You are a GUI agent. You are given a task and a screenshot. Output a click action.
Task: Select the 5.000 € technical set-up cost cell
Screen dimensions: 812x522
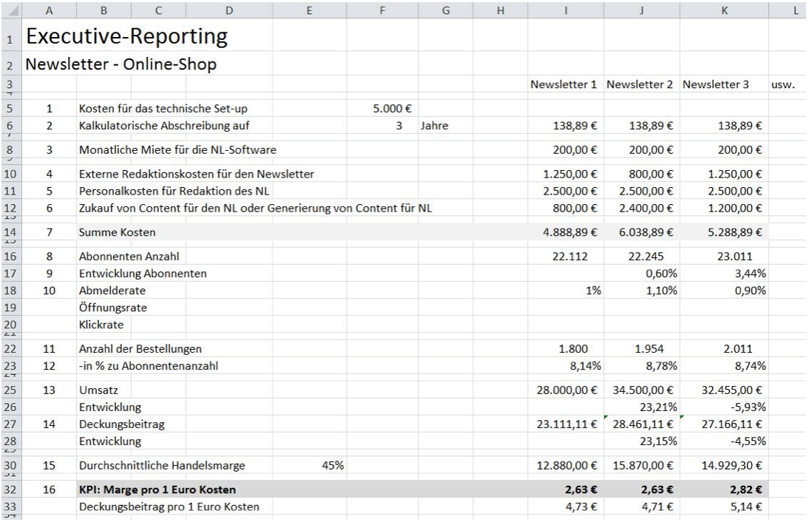coord(392,109)
